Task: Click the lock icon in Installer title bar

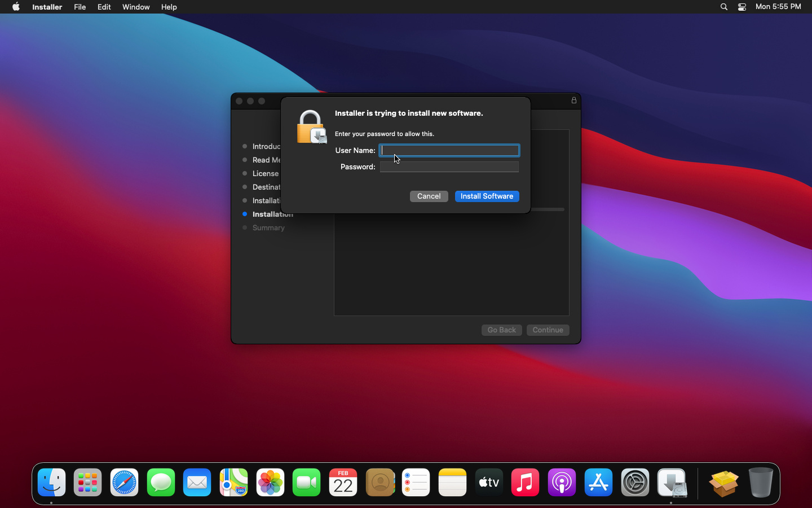Action: pyautogui.click(x=574, y=100)
